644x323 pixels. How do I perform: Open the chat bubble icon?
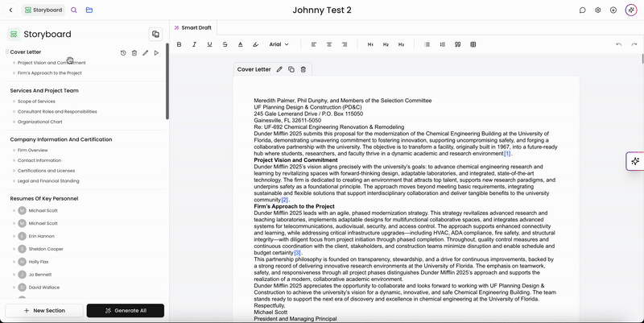pyautogui.click(x=582, y=10)
